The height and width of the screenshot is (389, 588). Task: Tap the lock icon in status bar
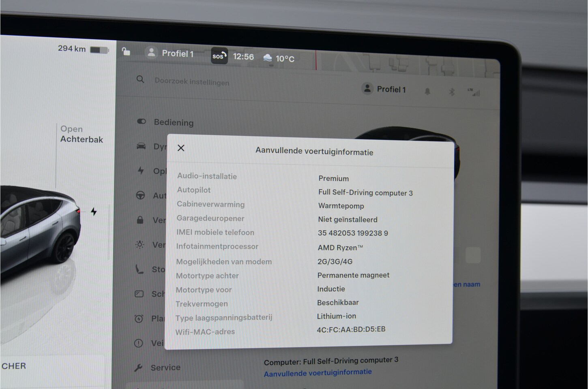(x=126, y=51)
